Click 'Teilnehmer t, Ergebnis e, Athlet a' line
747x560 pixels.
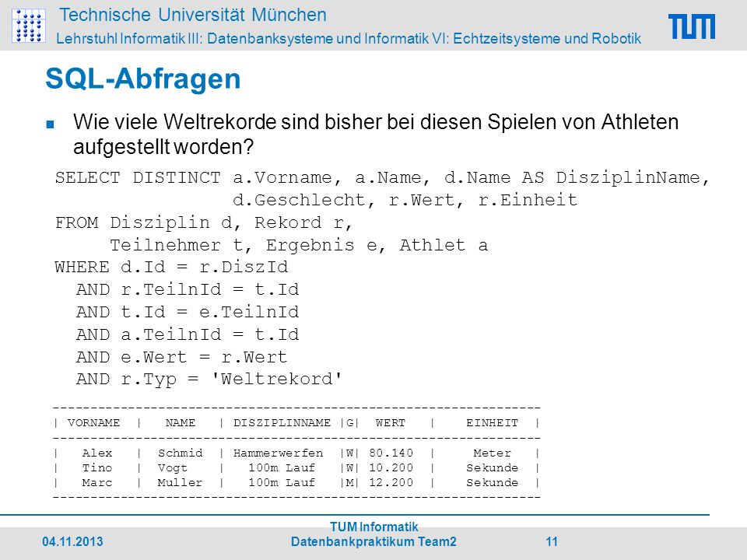click(299, 245)
